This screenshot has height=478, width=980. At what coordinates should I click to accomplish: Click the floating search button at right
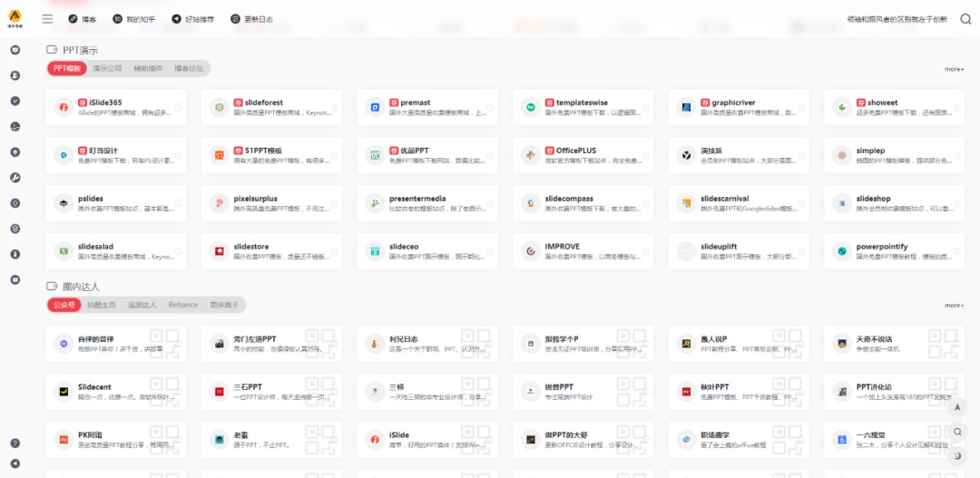957,432
